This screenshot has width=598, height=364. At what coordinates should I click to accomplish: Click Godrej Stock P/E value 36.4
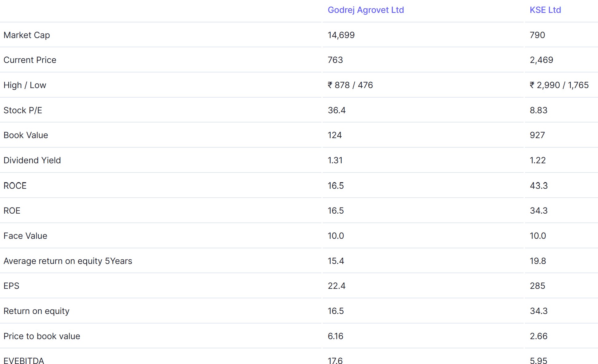coord(336,110)
